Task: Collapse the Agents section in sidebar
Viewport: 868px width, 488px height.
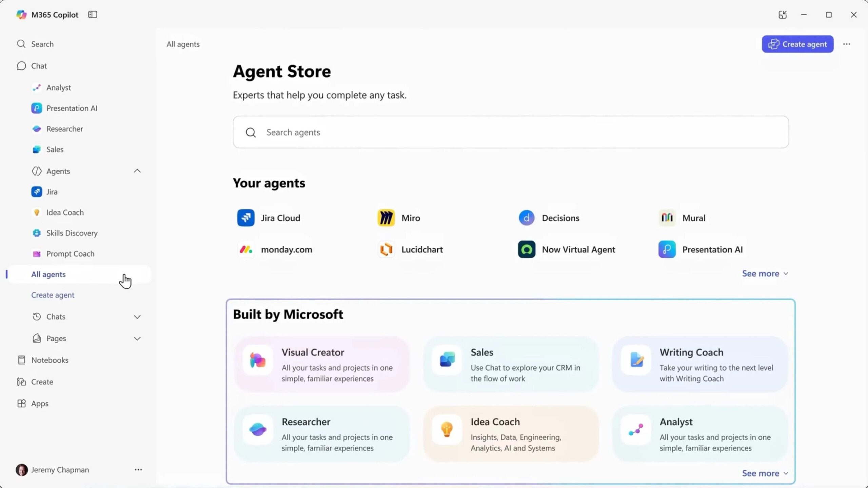Action: click(x=137, y=171)
